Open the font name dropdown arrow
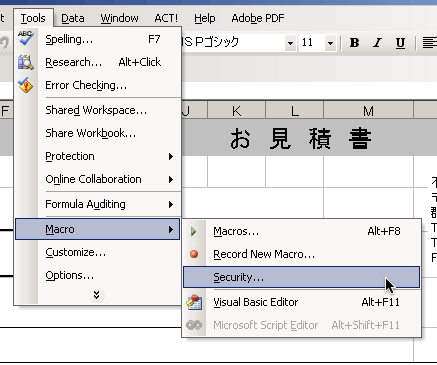This screenshot has height=365, width=437. tap(290, 43)
